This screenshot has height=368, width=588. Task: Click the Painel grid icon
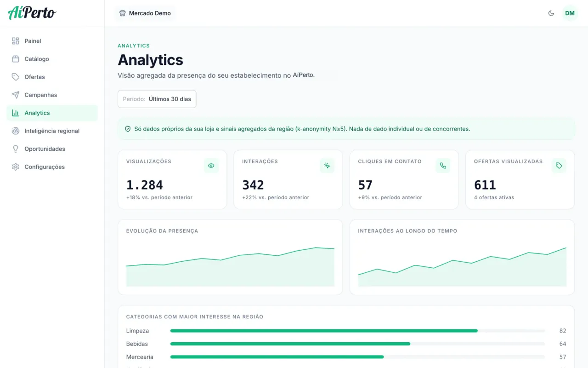tap(16, 41)
